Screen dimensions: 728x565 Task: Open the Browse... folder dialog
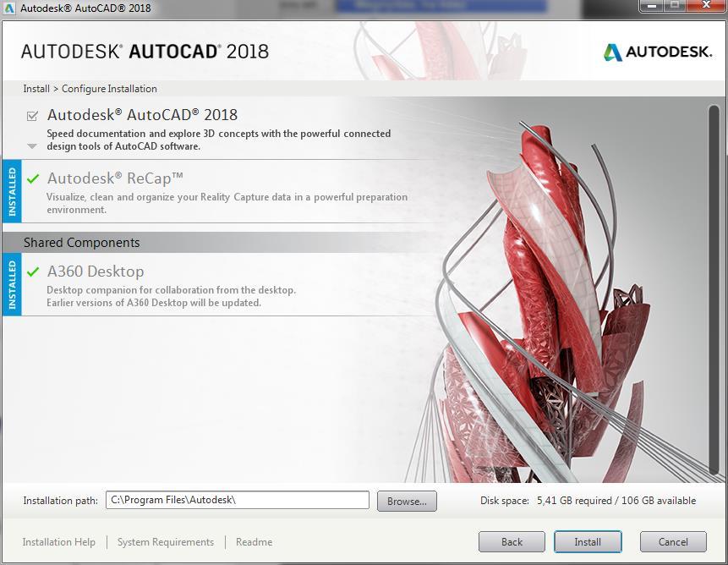tap(407, 501)
